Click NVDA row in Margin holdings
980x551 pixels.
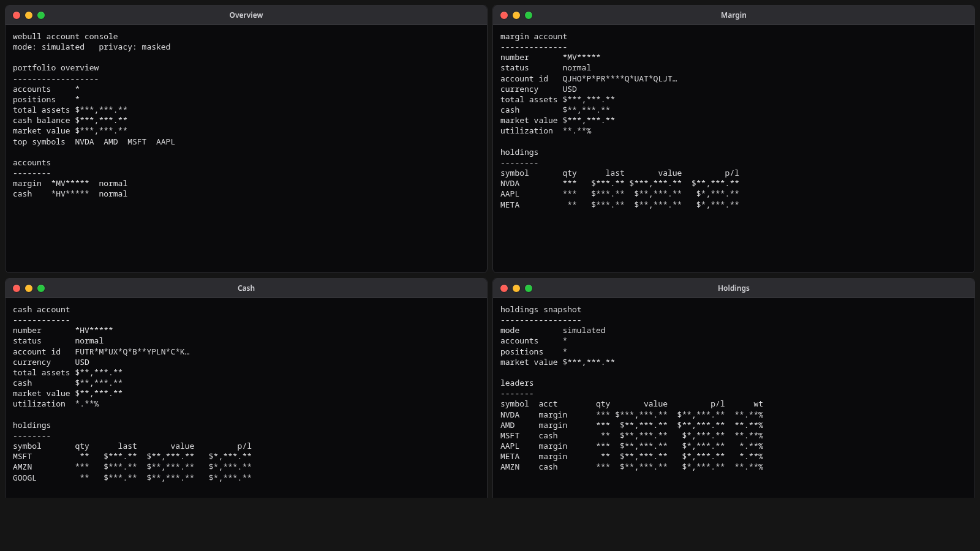click(620, 184)
